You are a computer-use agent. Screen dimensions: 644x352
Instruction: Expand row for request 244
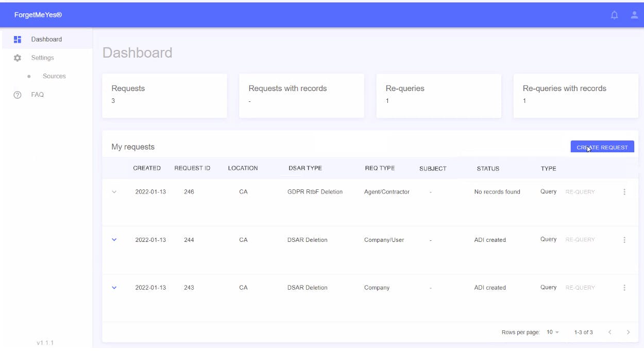[x=114, y=240]
